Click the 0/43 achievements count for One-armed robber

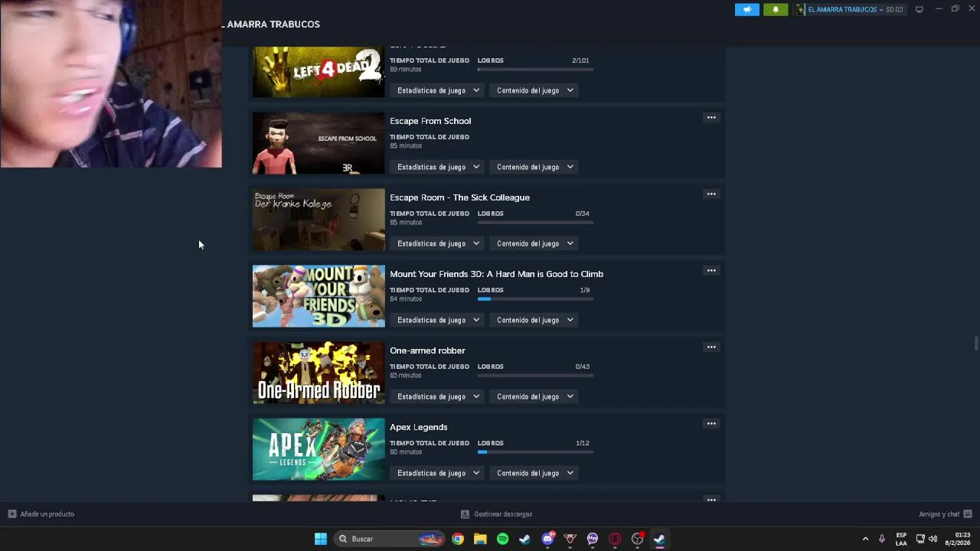tap(583, 367)
